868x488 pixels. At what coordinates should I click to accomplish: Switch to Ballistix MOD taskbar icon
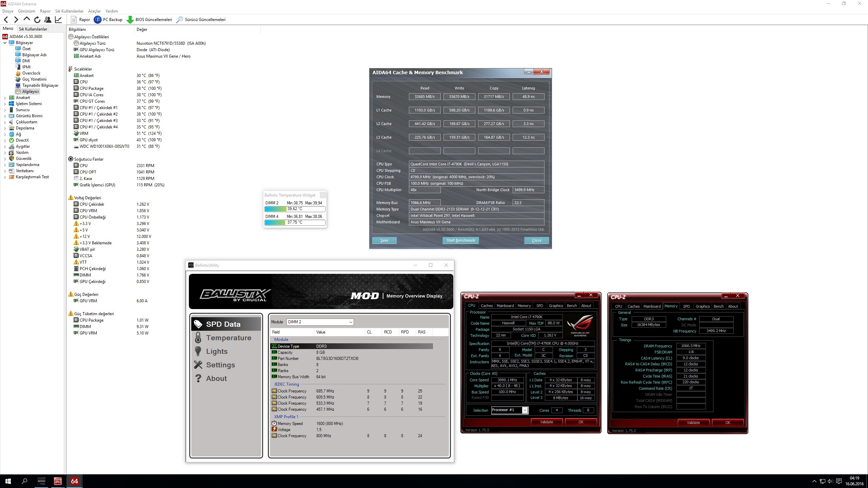tap(41, 481)
